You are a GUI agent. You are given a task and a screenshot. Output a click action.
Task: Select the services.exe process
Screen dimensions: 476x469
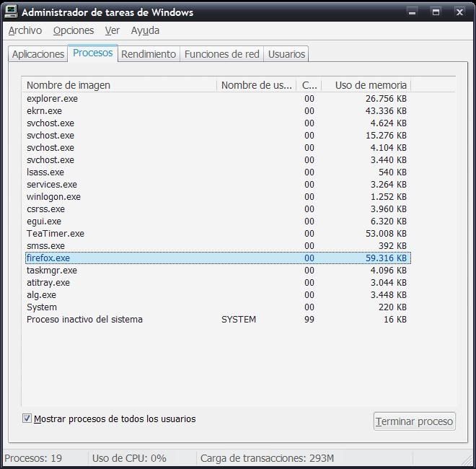(218, 185)
